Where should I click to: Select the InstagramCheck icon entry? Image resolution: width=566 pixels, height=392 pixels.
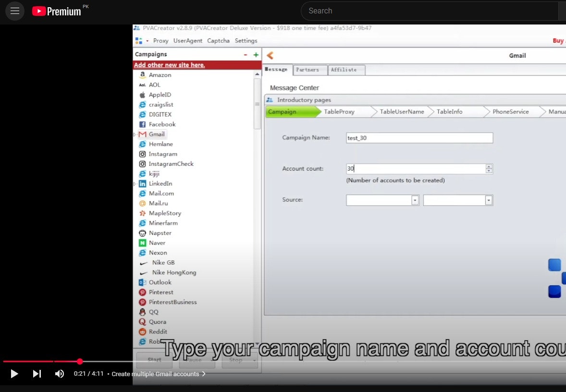pyautogui.click(x=143, y=164)
